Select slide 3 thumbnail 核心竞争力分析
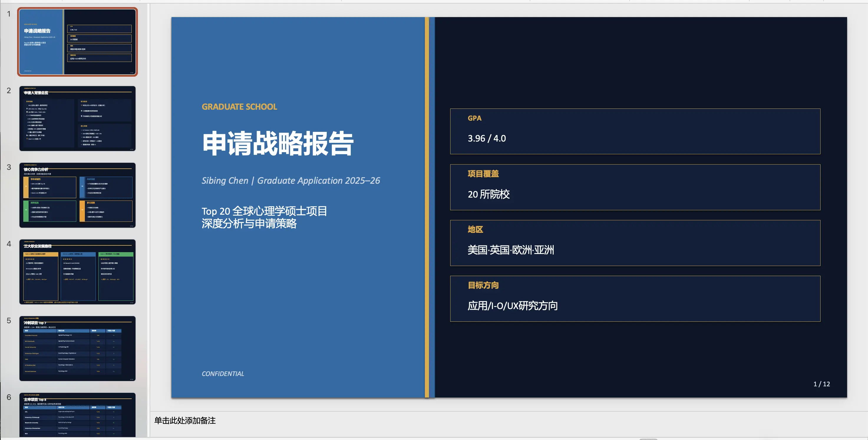 click(x=77, y=195)
